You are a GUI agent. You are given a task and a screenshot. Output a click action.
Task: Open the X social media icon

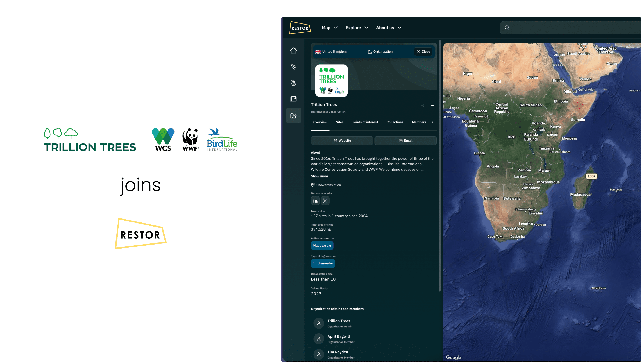point(325,201)
